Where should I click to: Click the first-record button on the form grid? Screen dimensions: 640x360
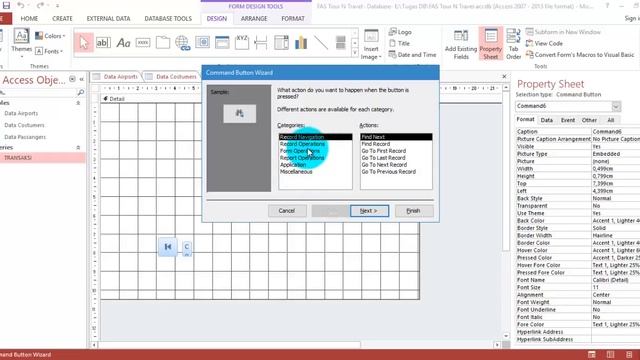(168, 247)
